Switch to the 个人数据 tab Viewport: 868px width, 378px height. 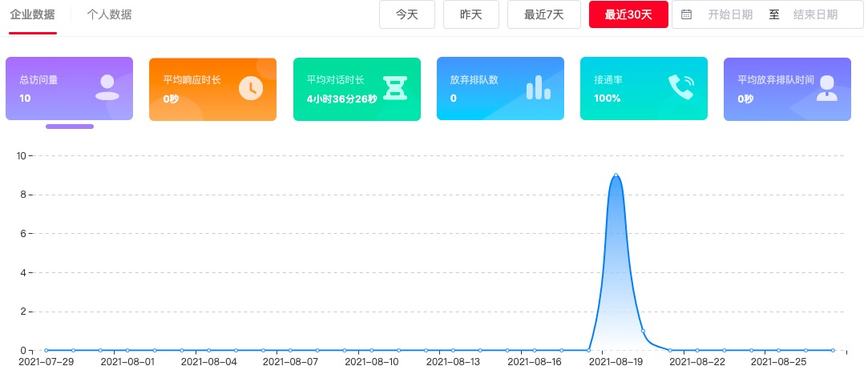point(110,15)
